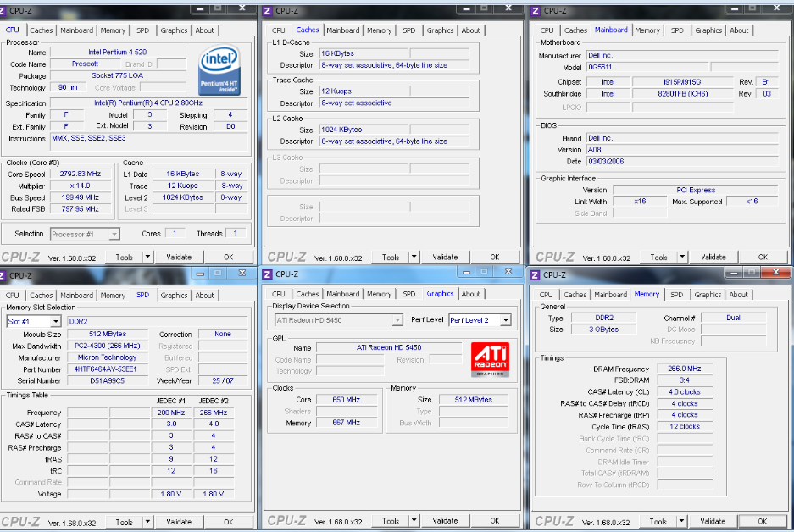The height and width of the screenshot is (532, 794).
Task: Expand the Tools arrow in the Memory Slot Selection window
Action: tap(147, 521)
